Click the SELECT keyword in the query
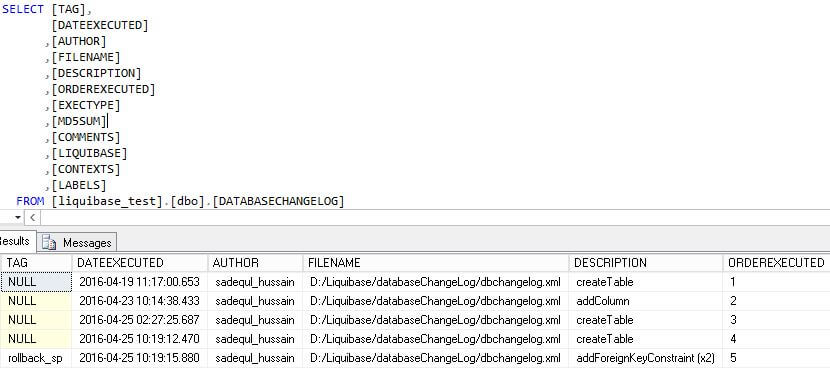 (x=23, y=9)
